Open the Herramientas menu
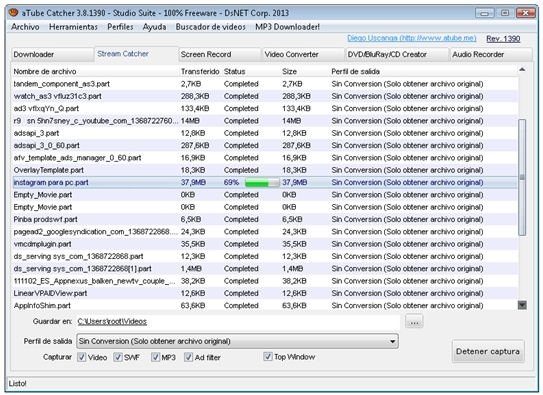The image size is (543, 395). tap(73, 27)
